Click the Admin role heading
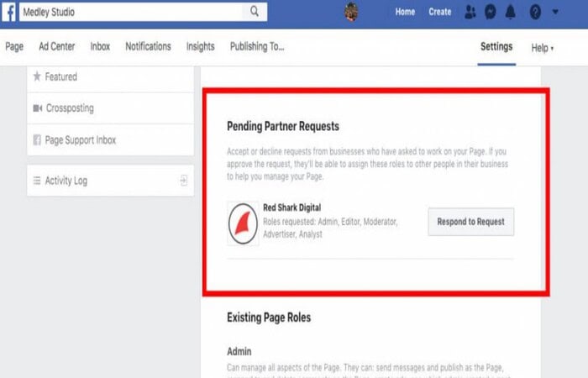This screenshot has height=378, width=588. tap(239, 351)
